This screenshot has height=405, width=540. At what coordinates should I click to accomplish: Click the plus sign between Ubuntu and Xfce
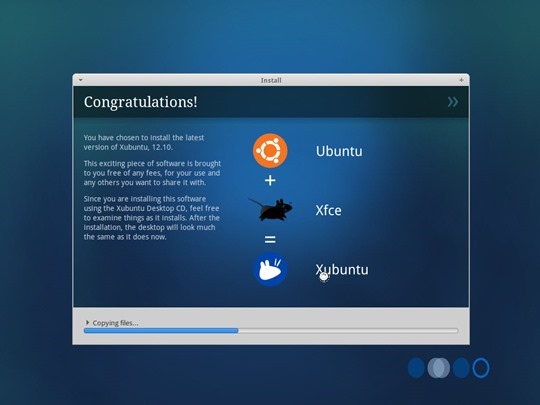(270, 180)
